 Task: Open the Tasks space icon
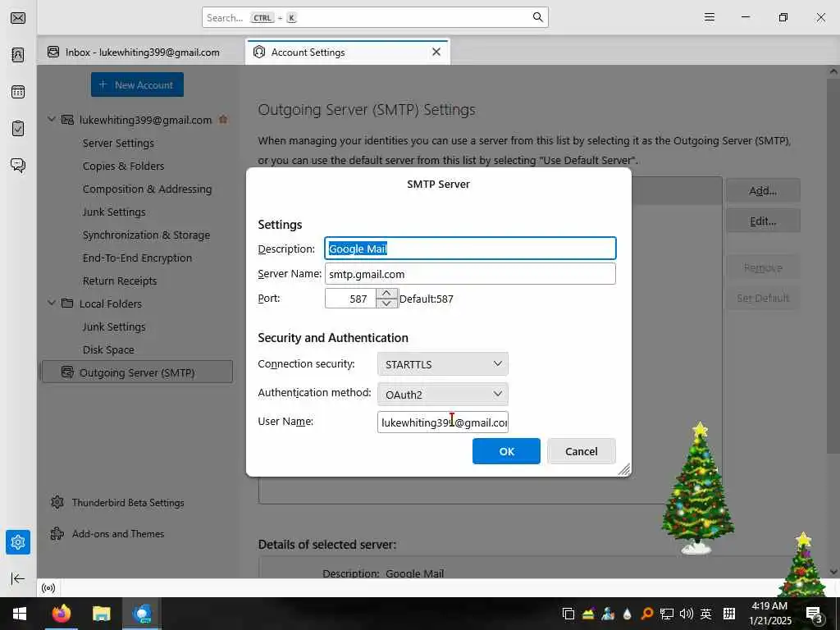(18, 129)
